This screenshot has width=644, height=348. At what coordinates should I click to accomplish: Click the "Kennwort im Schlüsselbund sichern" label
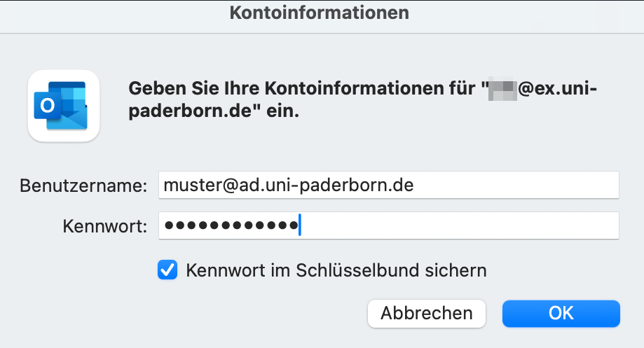click(336, 270)
